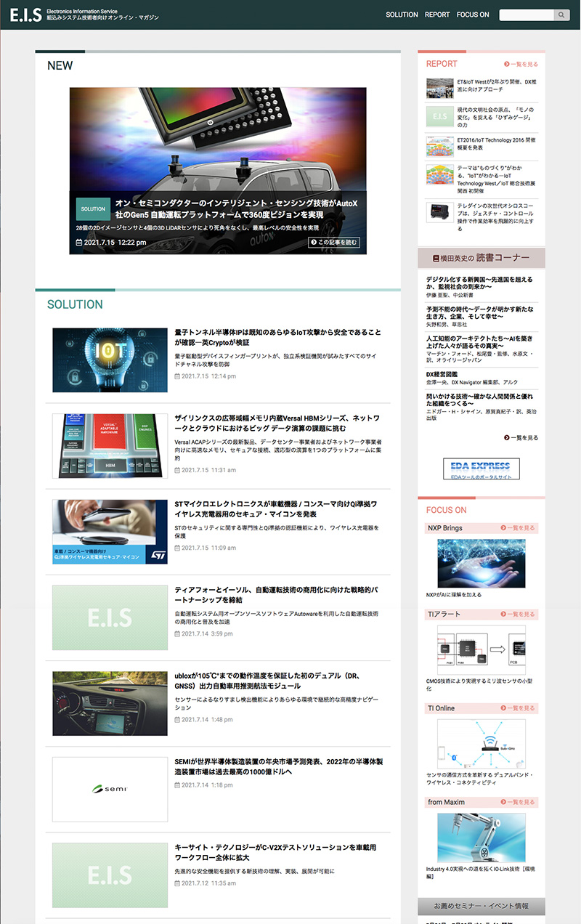
Task: Click the arrow icon beside REPORT's 一覧を見る
Action: [x=506, y=64]
